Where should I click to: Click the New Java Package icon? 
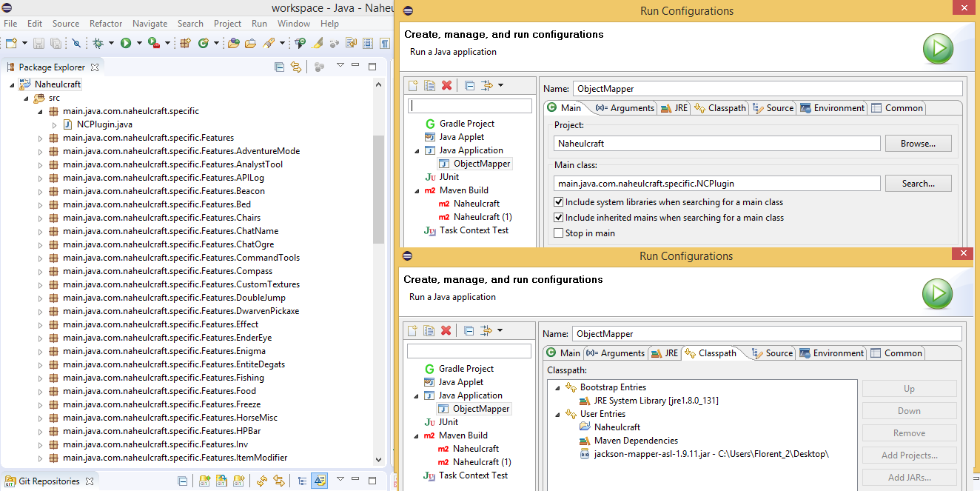187,43
